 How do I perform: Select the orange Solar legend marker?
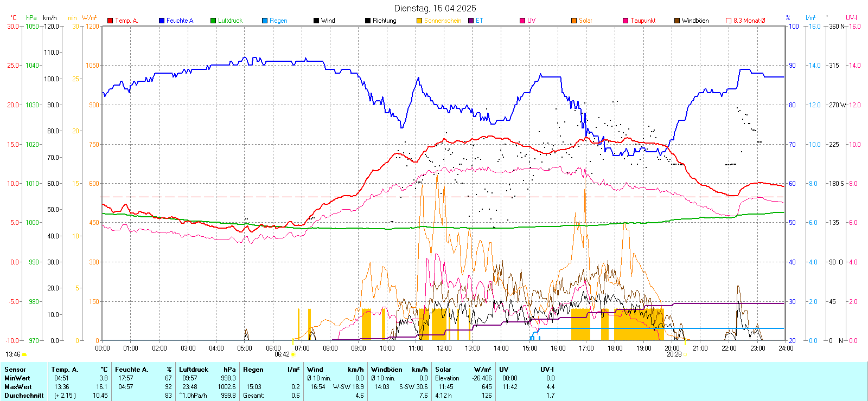[574, 21]
